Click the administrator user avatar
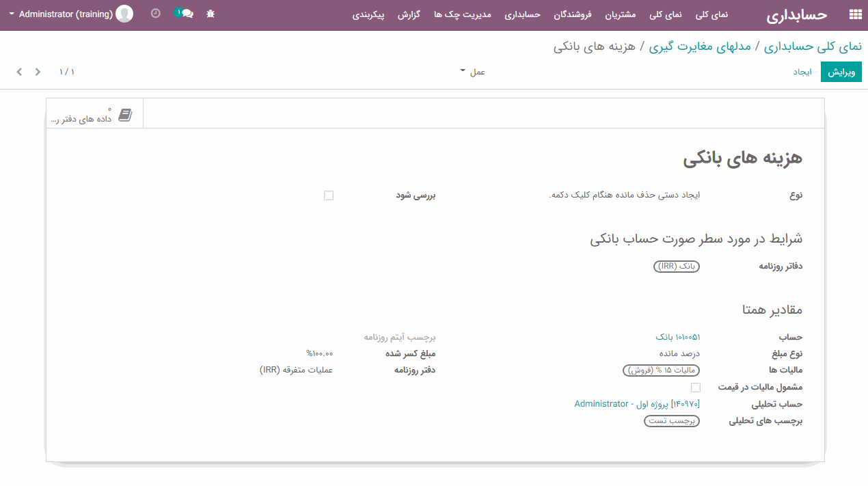Image resolution: width=868 pixels, height=486 pixels. [x=124, y=14]
